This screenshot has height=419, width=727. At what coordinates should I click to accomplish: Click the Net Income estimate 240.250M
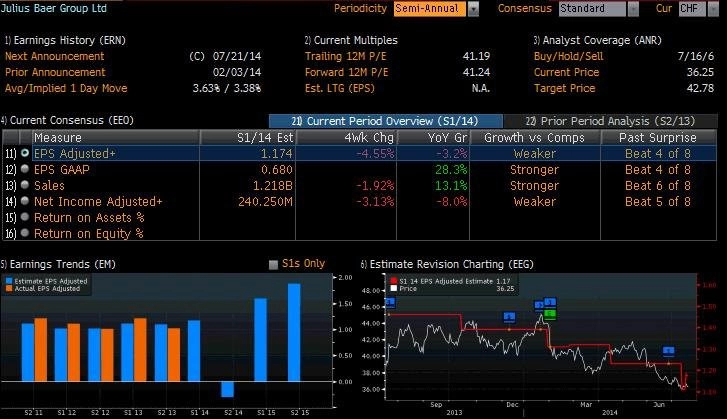click(265, 202)
